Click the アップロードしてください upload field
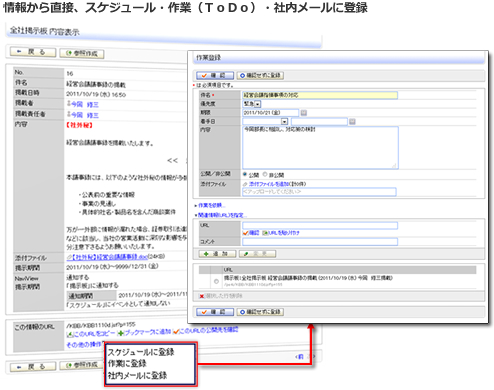Screen dimensions: 494x390 tap(319, 192)
